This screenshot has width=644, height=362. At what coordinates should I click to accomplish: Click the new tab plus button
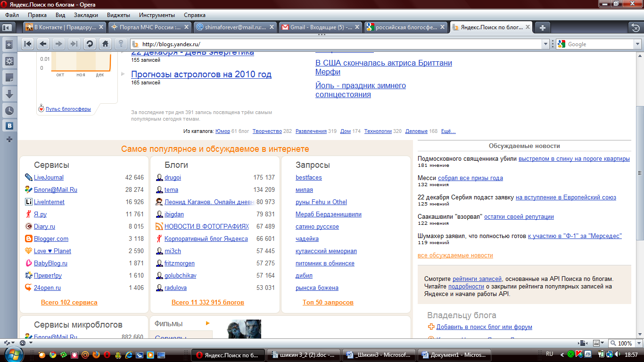point(543,27)
